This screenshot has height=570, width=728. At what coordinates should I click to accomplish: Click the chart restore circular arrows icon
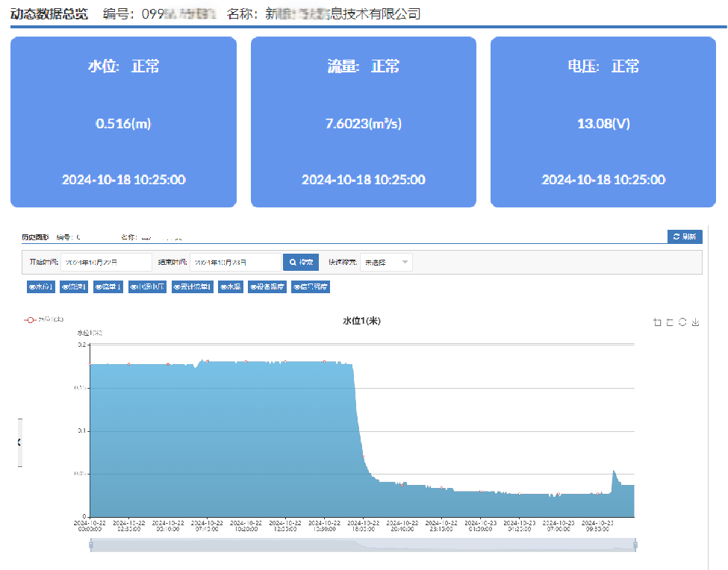tap(682, 322)
